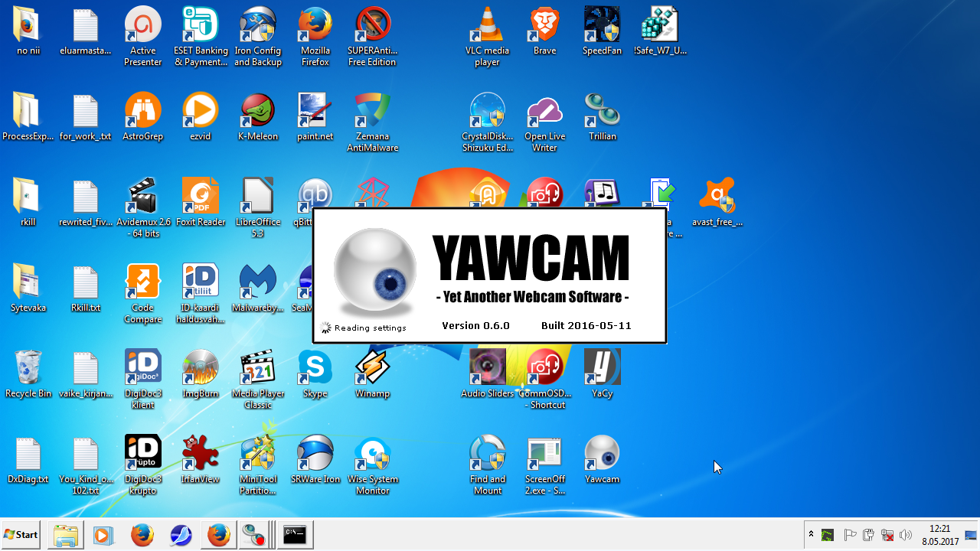Open the Malwarebytes desktop shortcut
This screenshot has height=551, width=980.
pyautogui.click(x=258, y=289)
